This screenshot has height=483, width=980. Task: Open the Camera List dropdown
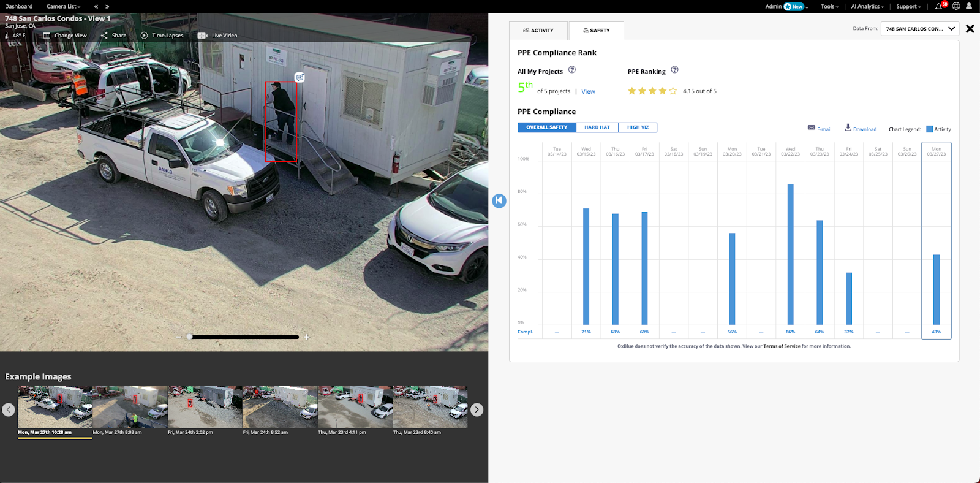coord(63,7)
